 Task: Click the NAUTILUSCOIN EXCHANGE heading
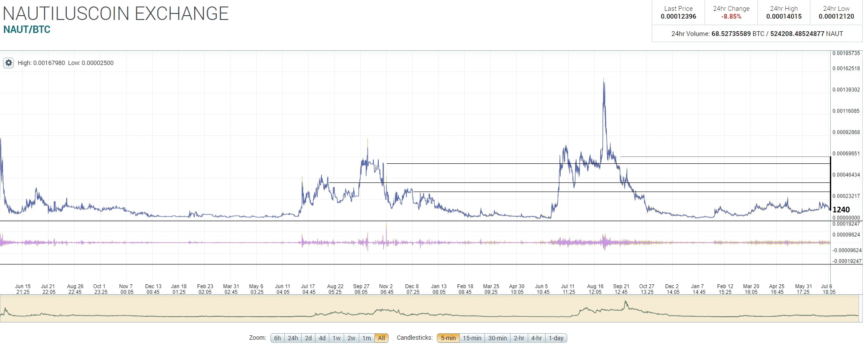click(x=116, y=13)
